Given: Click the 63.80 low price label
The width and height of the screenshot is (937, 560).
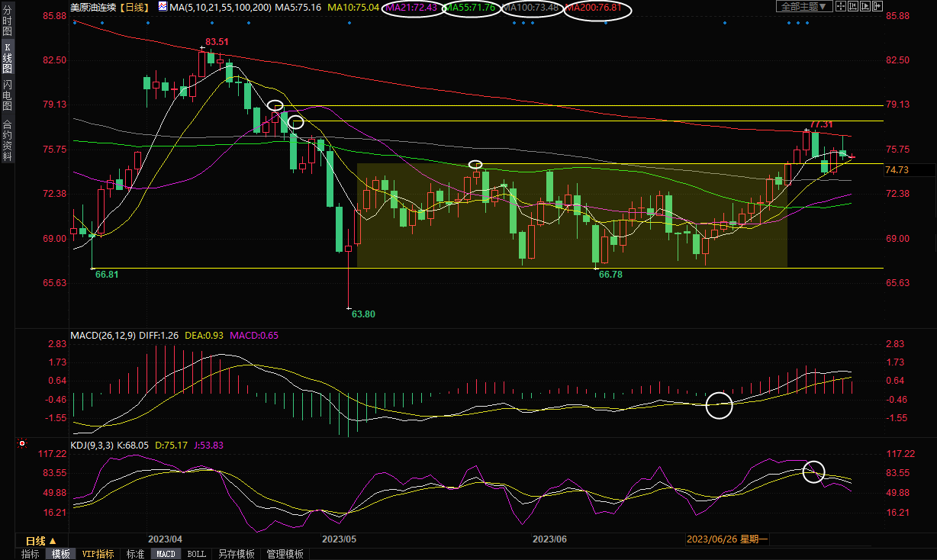Looking at the screenshot, I should point(363,314).
